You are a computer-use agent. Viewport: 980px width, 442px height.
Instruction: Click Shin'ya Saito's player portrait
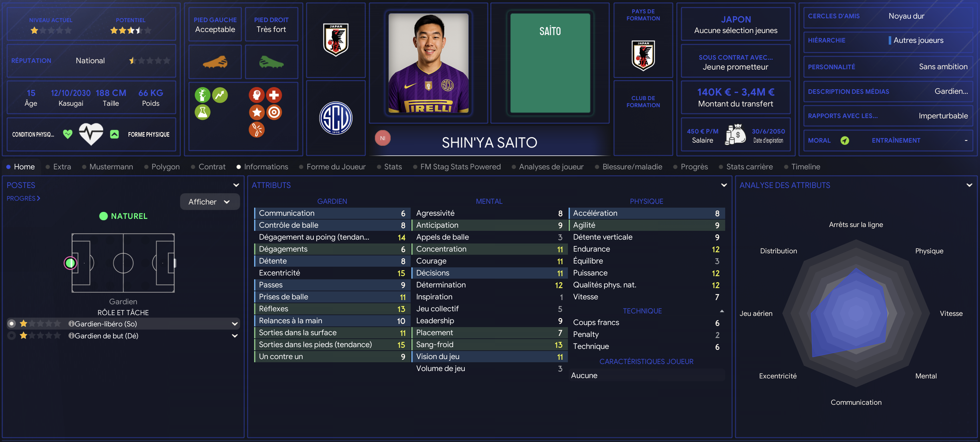(x=428, y=63)
